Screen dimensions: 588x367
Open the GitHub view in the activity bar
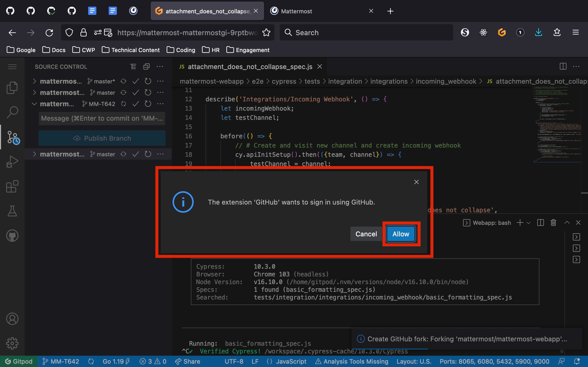pyautogui.click(x=12, y=236)
